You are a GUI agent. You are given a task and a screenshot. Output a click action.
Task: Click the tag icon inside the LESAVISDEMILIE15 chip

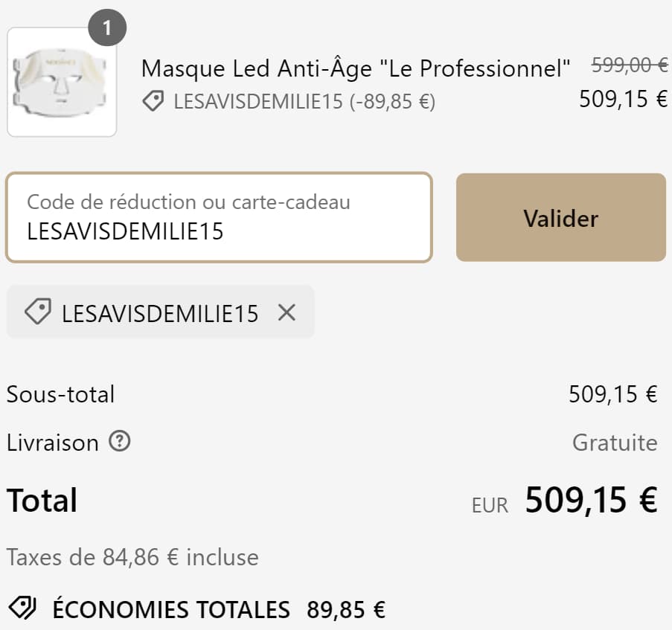point(37,312)
